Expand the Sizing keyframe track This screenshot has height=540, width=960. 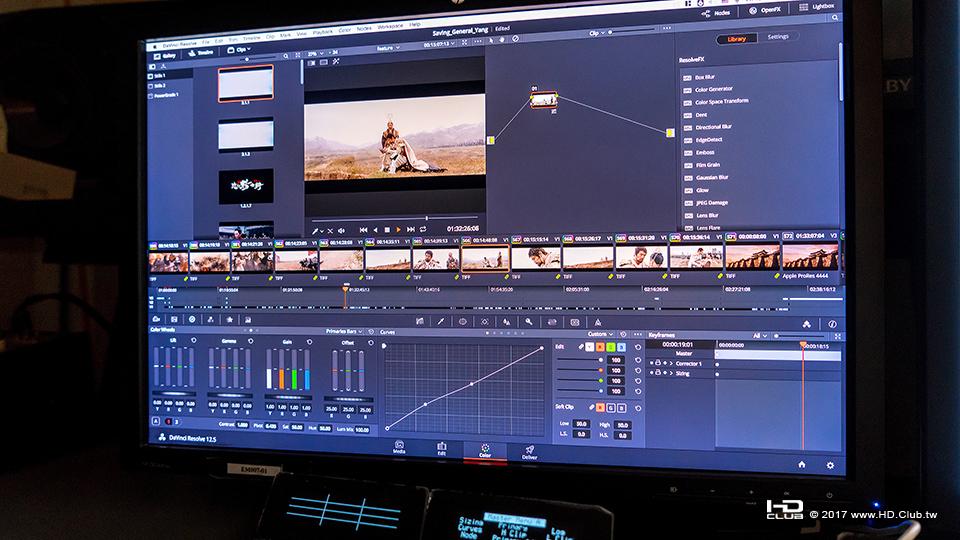pos(671,373)
